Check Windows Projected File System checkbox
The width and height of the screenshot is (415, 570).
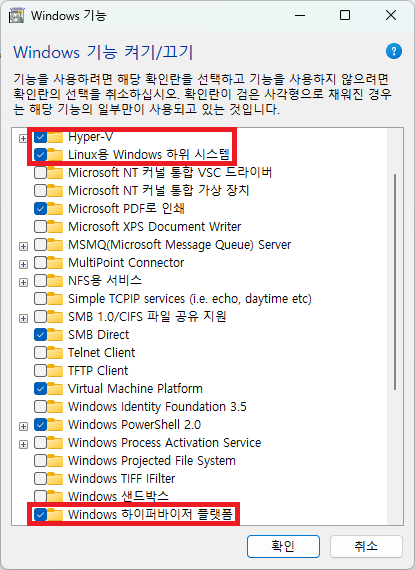[40, 461]
